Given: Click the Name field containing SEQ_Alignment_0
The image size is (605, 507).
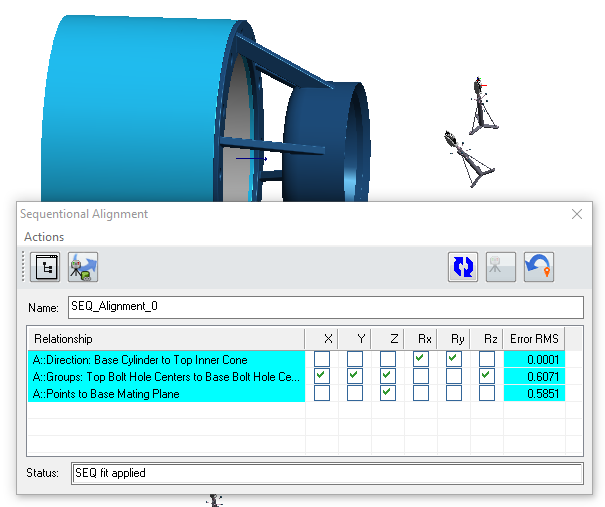Looking at the screenshot, I should [325, 307].
